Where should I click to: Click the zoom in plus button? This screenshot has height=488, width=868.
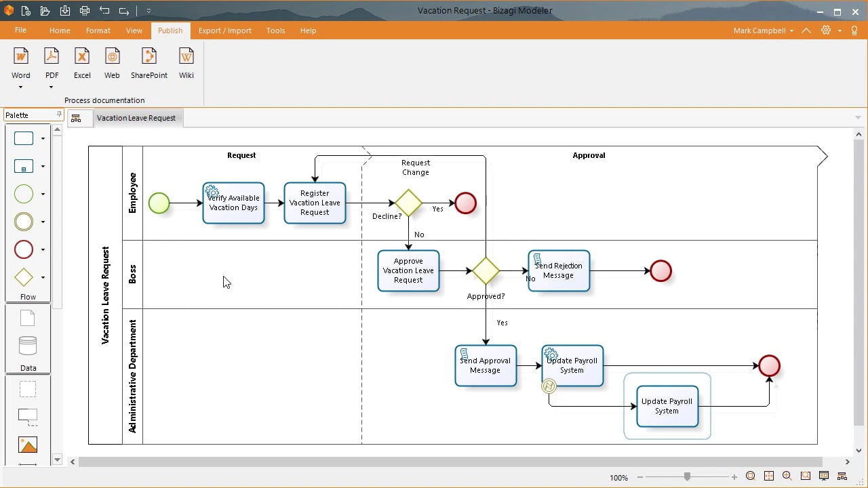[x=734, y=477]
